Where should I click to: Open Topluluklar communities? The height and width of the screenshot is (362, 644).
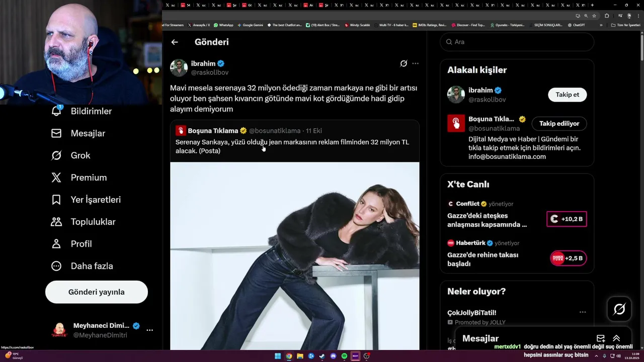coord(83,222)
